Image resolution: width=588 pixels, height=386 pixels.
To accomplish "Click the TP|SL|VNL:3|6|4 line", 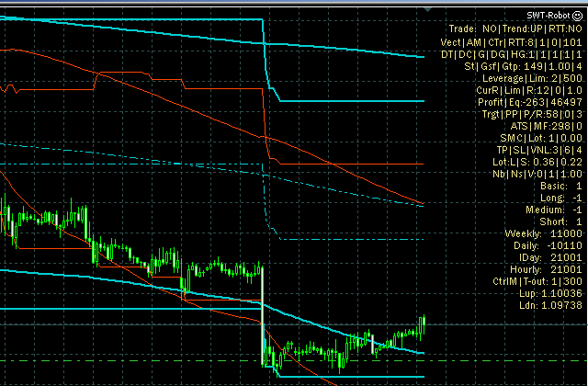I will (x=539, y=150).
